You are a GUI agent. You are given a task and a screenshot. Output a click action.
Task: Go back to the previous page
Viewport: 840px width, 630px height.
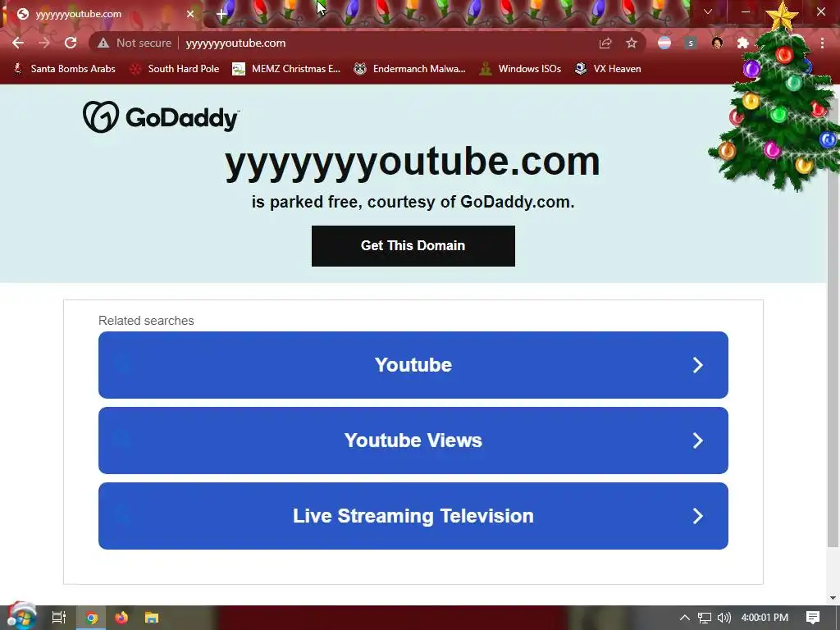tap(18, 43)
